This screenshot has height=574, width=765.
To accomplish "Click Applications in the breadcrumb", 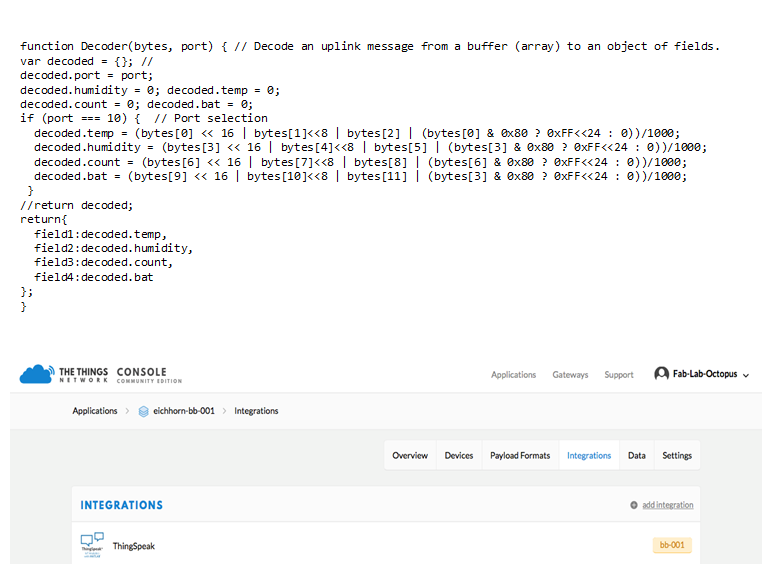I will click(95, 411).
